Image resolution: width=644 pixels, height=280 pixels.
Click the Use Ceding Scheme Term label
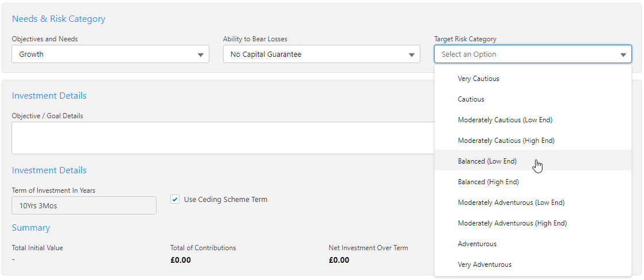(x=225, y=200)
